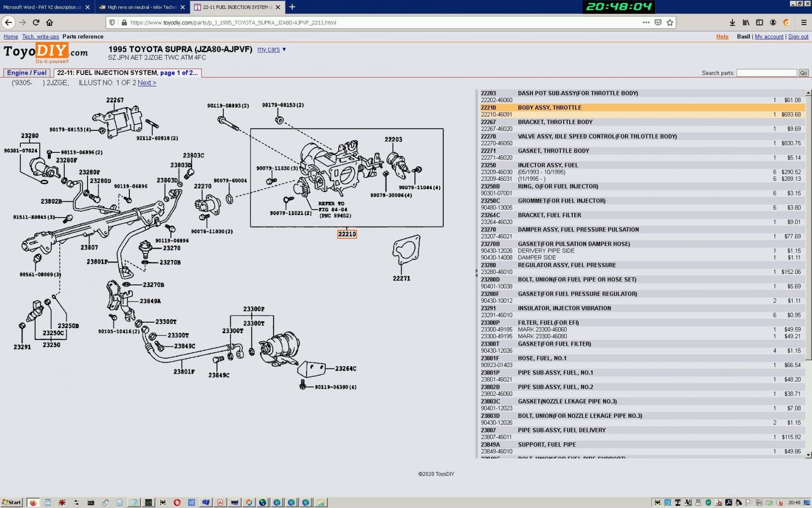
Task: Click the Go search button
Action: click(x=803, y=73)
